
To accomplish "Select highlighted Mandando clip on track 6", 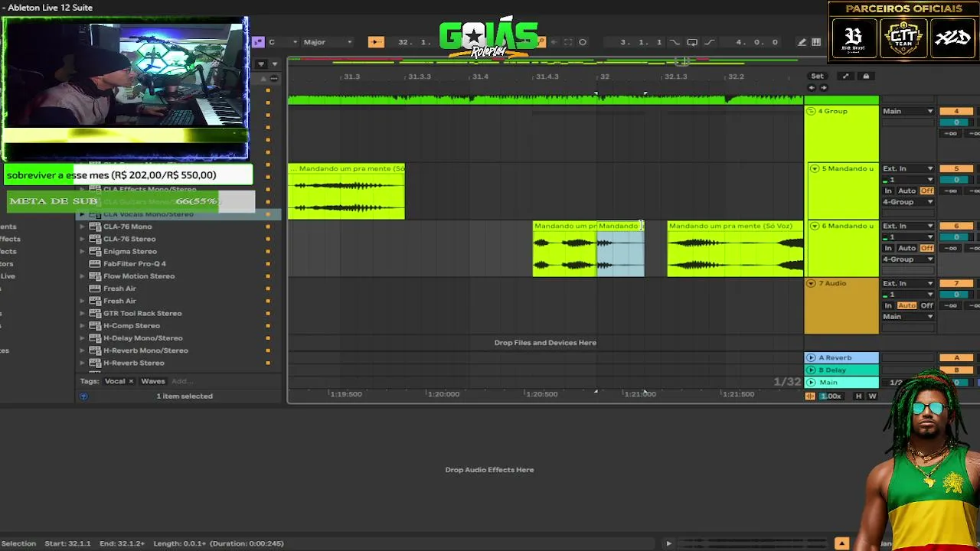I will 621,249.
